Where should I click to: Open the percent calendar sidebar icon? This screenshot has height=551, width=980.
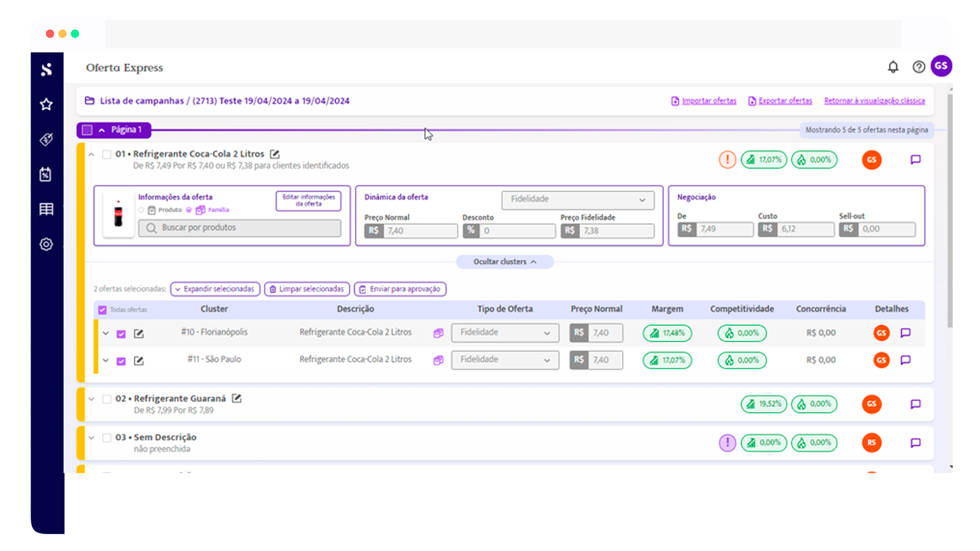(x=46, y=174)
